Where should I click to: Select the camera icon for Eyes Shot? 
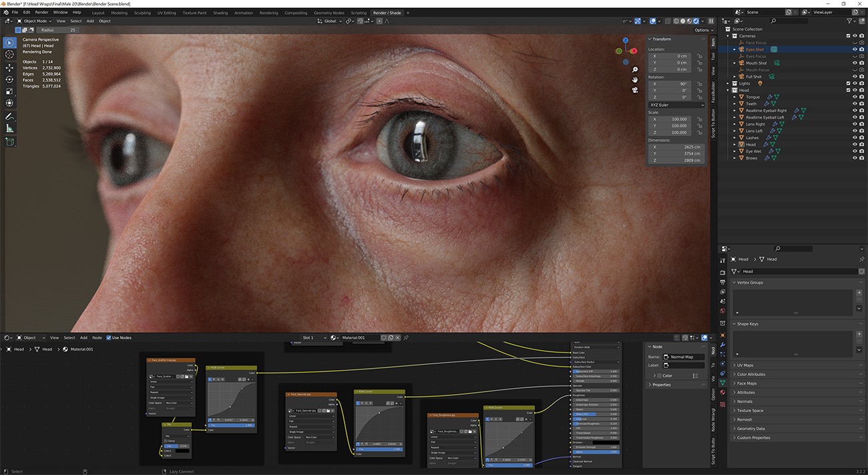[x=741, y=49]
